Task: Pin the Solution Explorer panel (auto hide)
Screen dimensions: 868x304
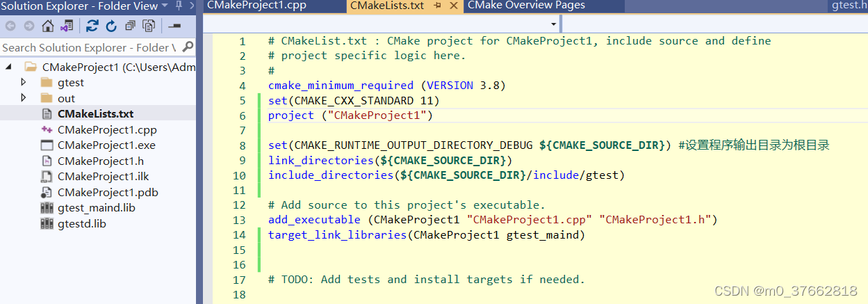Action: pyautogui.click(x=179, y=6)
